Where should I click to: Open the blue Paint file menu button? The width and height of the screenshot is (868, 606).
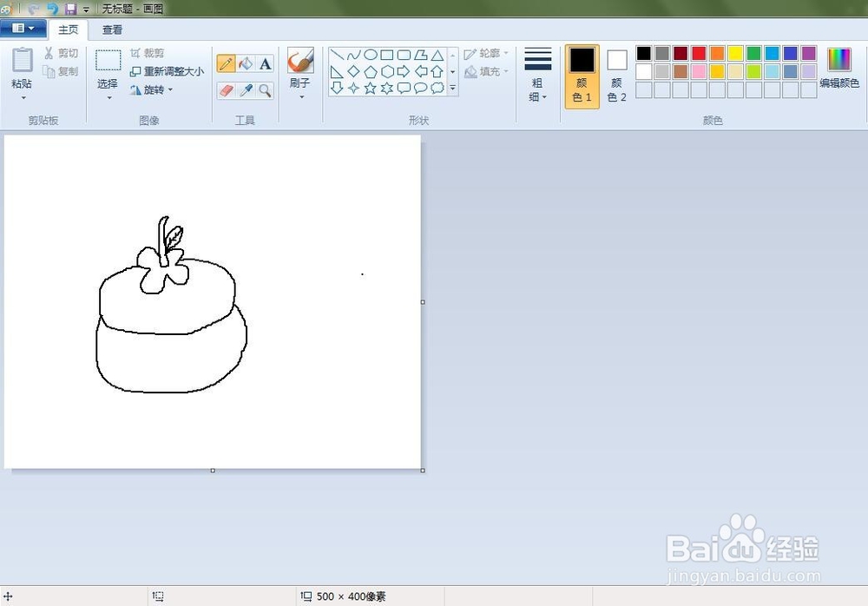tap(23, 29)
